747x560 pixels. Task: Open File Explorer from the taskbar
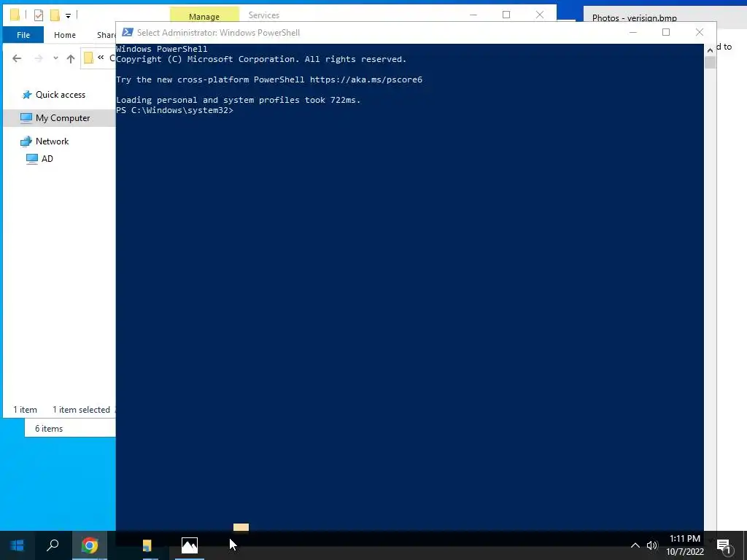(x=147, y=545)
